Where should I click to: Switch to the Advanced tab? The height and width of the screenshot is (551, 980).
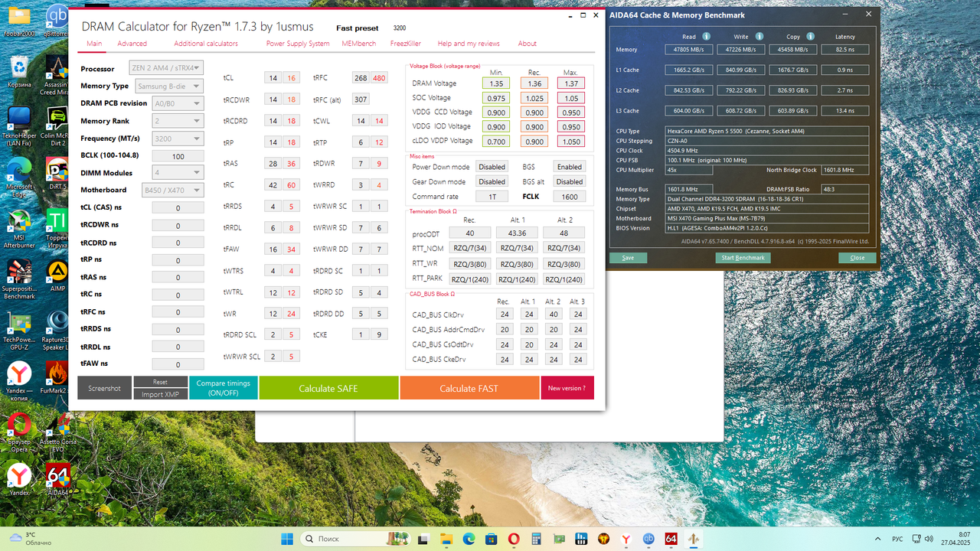click(x=132, y=44)
